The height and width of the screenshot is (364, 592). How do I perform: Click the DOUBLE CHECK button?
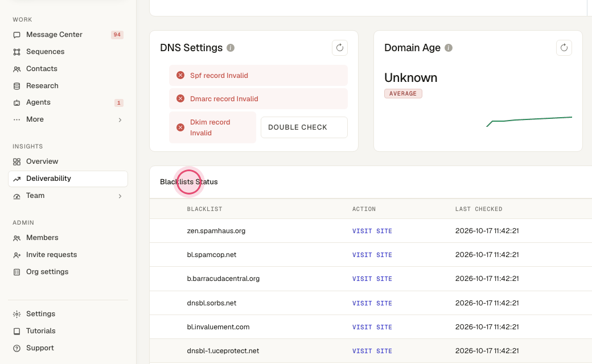pyautogui.click(x=305, y=127)
